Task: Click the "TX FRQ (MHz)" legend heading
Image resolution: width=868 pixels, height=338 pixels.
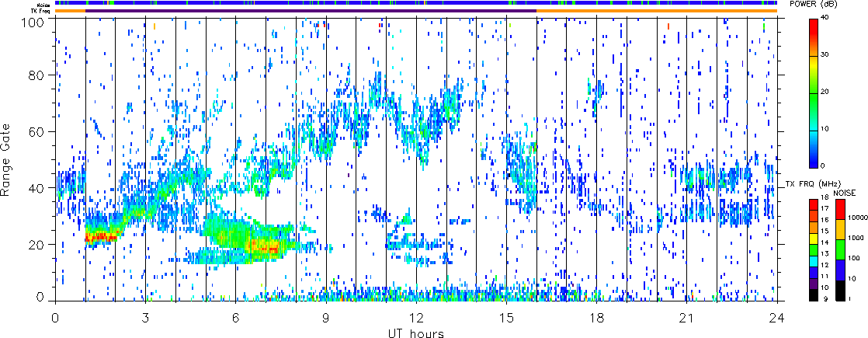Action: point(813,184)
